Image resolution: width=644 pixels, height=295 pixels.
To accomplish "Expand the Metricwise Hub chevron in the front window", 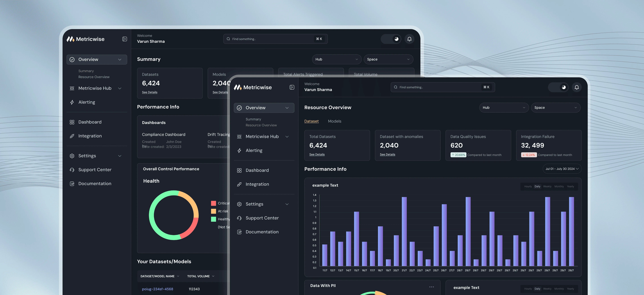I will click(287, 137).
